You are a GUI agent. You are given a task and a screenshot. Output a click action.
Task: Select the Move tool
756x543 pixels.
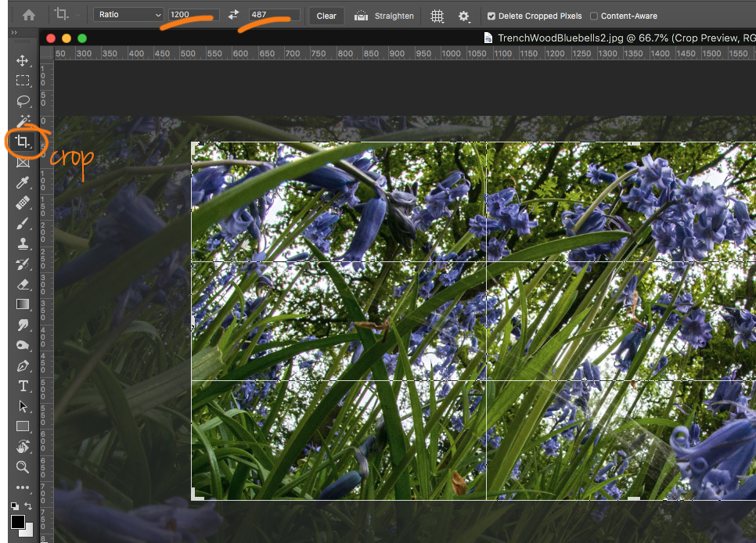[x=23, y=61]
